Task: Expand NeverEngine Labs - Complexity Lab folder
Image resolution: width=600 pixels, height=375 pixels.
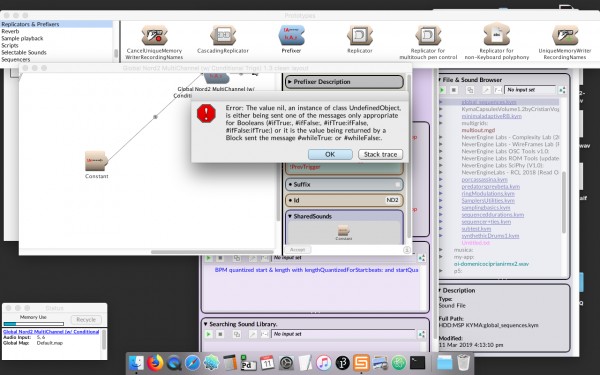Action: (440, 137)
